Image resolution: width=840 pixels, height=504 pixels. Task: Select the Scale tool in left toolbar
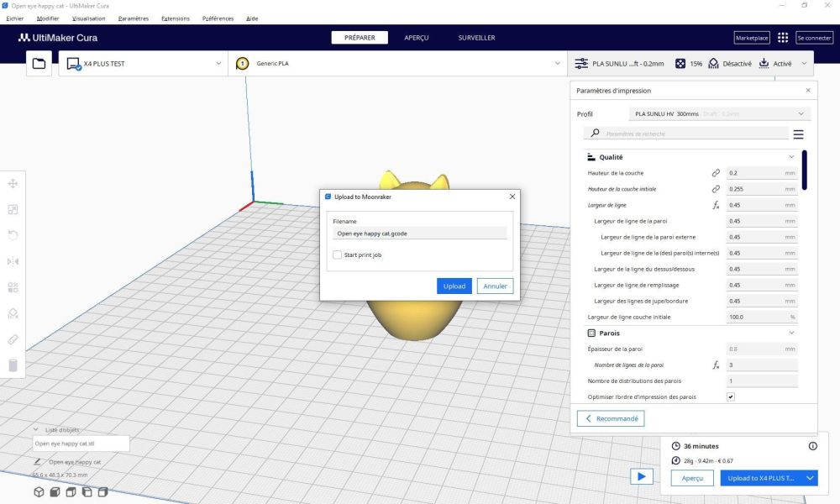click(x=13, y=209)
